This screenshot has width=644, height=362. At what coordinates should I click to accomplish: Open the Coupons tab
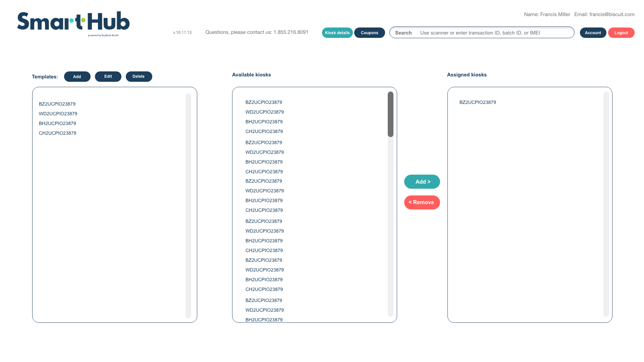pyautogui.click(x=369, y=33)
